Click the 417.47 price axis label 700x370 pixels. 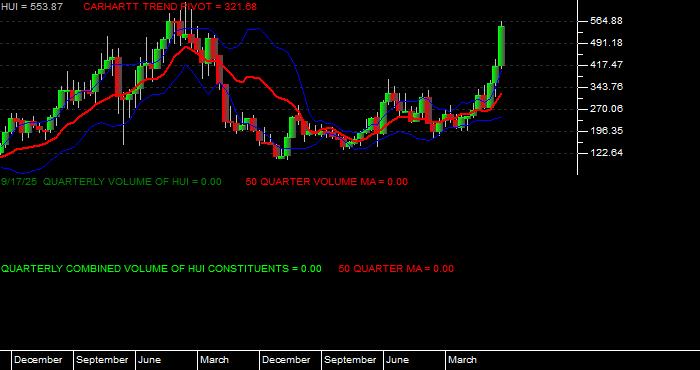coord(606,65)
